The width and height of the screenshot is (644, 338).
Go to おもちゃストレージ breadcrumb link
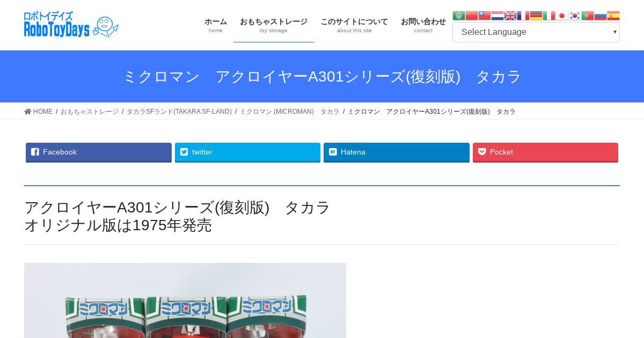[x=90, y=112]
